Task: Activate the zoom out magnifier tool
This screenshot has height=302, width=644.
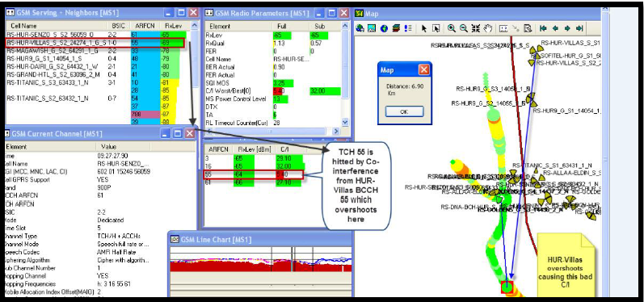Action: point(464,29)
